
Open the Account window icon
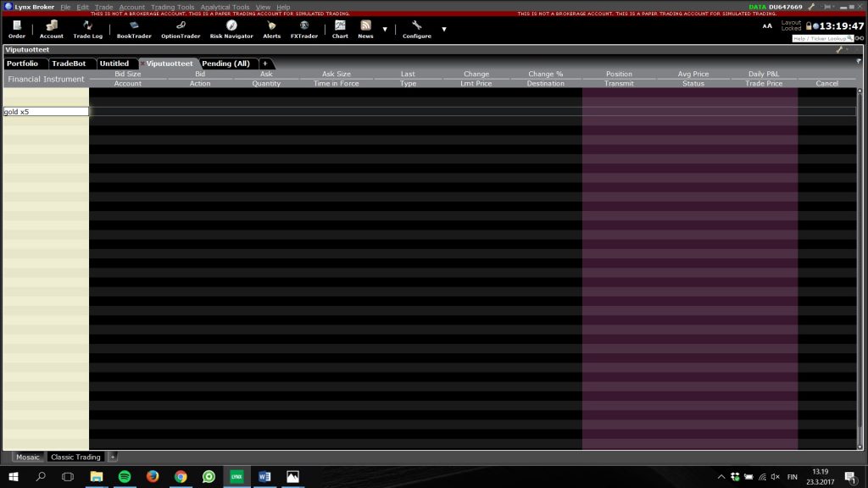pos(51,30)
